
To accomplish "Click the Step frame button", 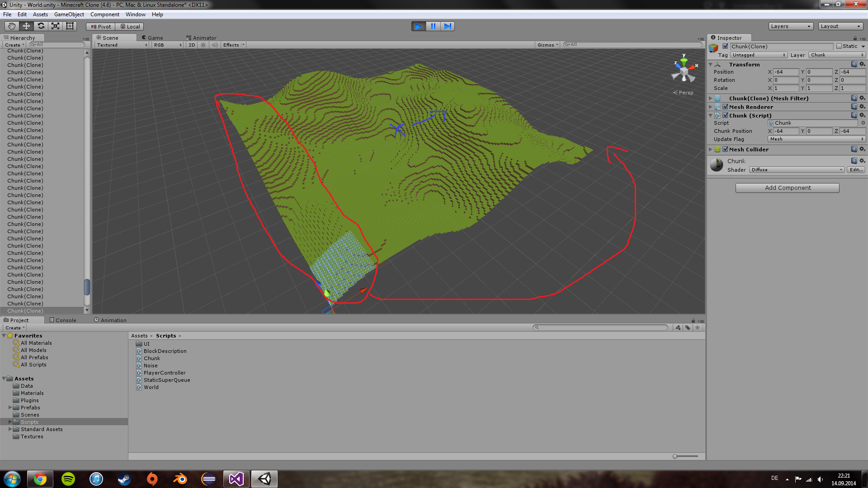I will 448,26.
